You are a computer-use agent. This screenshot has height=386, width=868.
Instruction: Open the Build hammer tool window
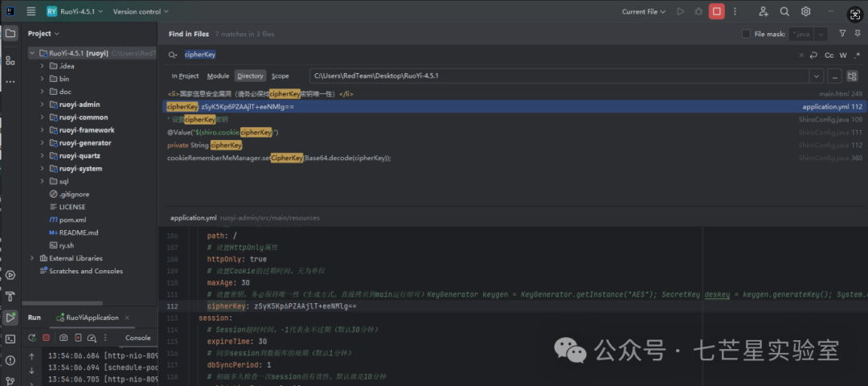[x=10, y=296]
